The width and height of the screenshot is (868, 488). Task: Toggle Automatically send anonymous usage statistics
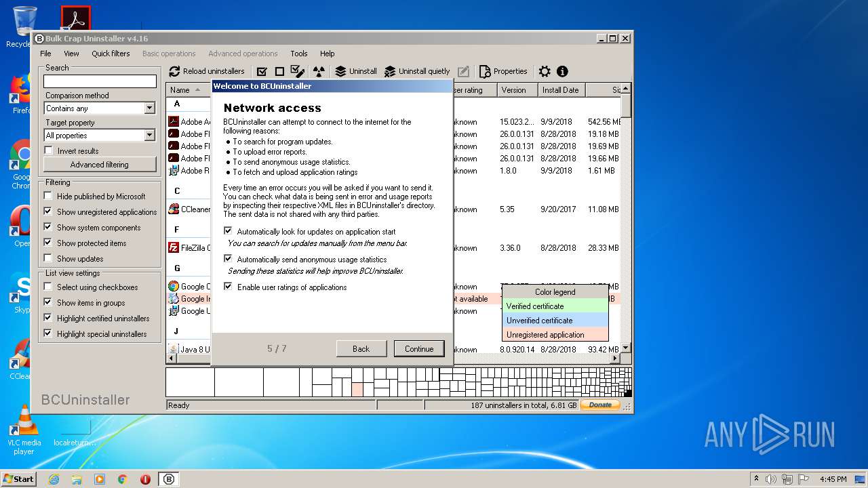[228, 259]
